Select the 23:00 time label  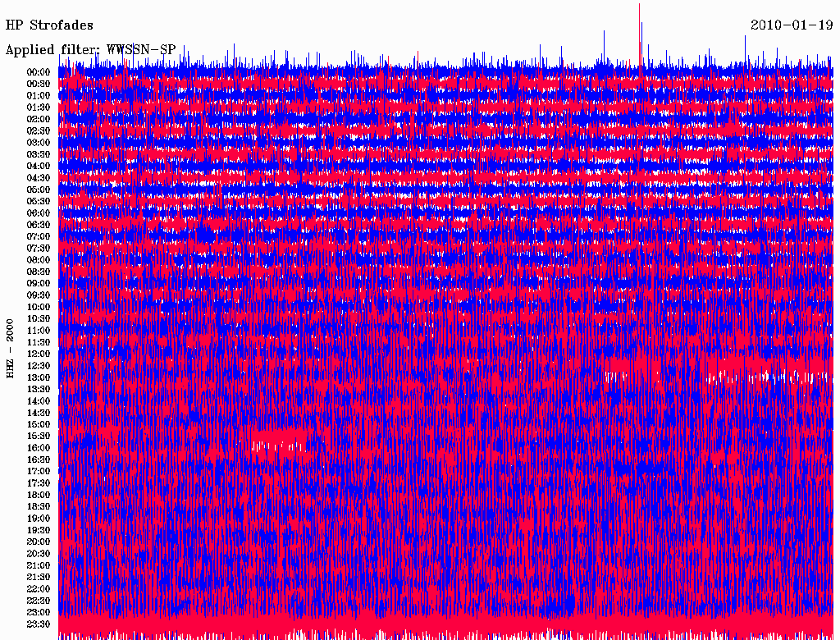(x=39, y=613)
